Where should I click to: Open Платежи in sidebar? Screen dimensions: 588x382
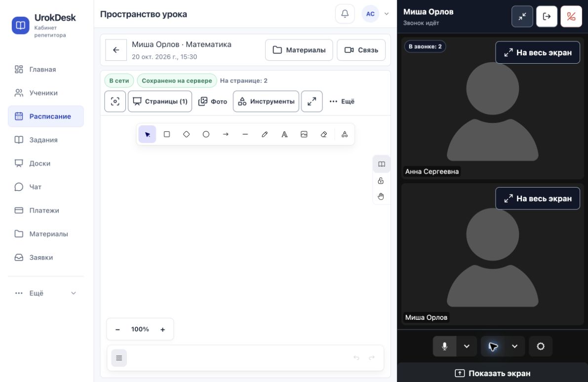(46, 210)
